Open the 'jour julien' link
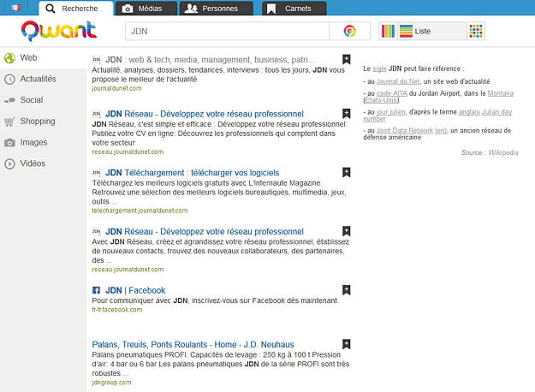 pos(391,112)
